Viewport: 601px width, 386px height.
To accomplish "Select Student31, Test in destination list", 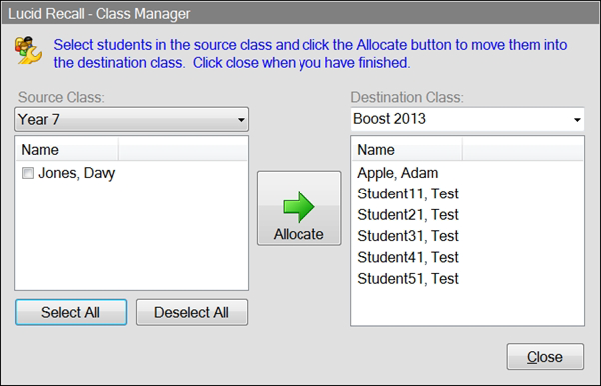I will tap(408, 236).
